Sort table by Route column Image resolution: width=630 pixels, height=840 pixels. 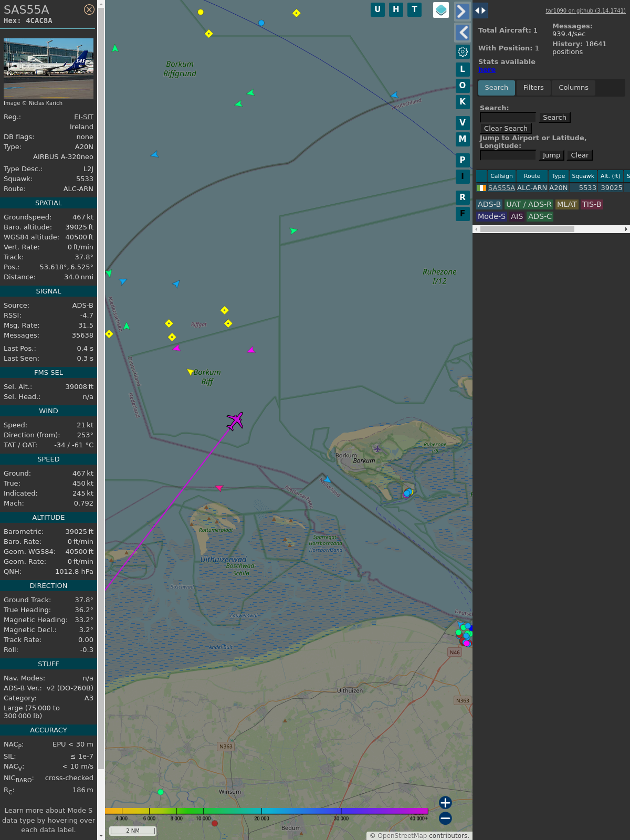pyautogui.click(x=532, y=176)
